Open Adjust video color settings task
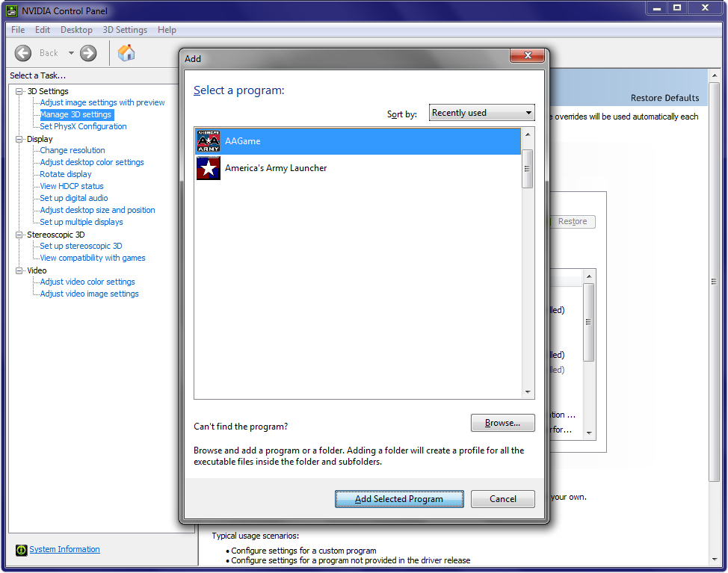 87,282
